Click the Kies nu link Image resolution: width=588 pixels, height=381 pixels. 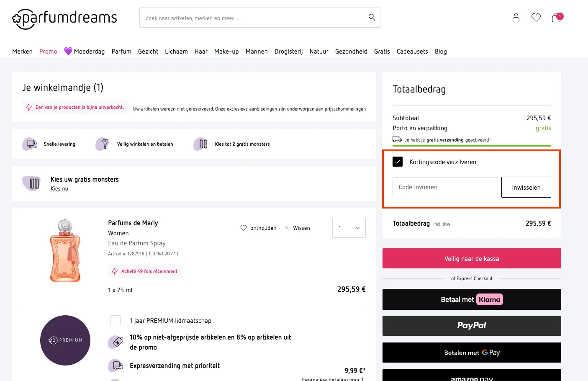click(x=59, y=189)
